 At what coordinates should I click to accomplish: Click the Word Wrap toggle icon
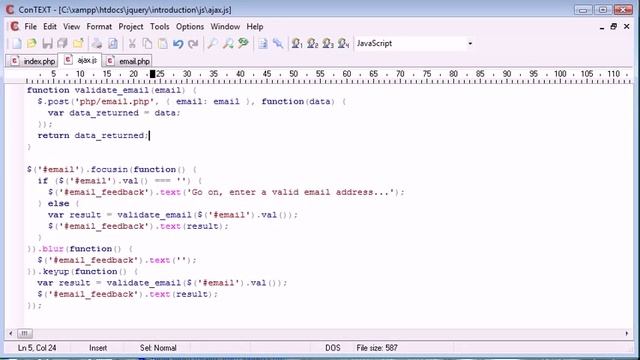coord(263,43)
